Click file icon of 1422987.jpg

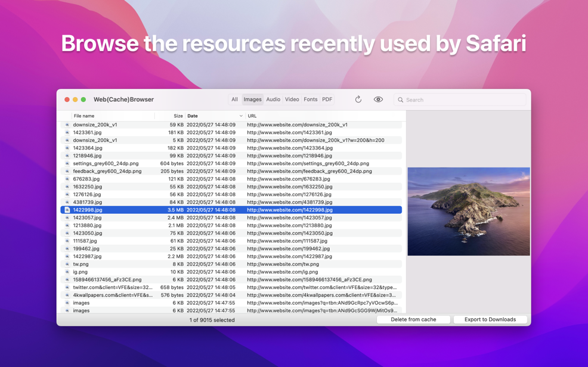[67, 256]
